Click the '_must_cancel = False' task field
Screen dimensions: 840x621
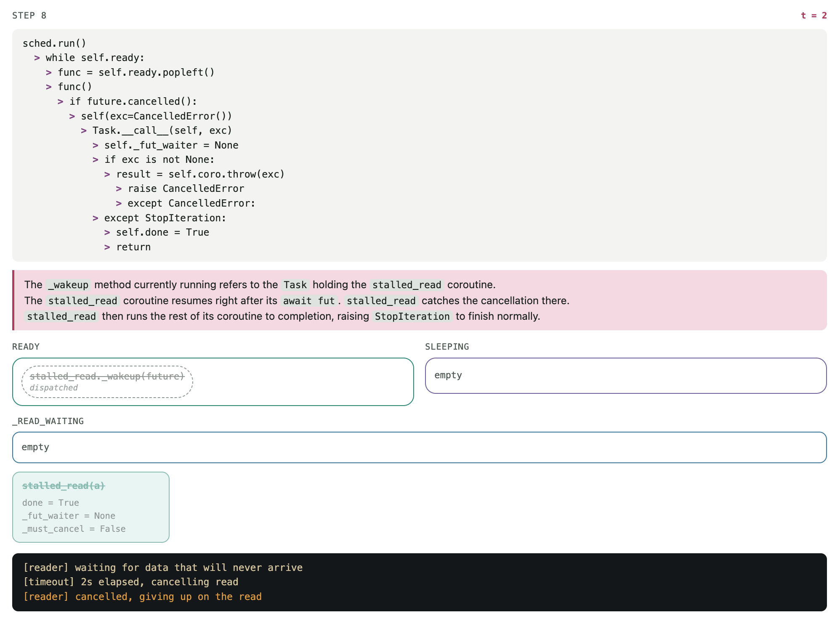click(x=74, y=529)
